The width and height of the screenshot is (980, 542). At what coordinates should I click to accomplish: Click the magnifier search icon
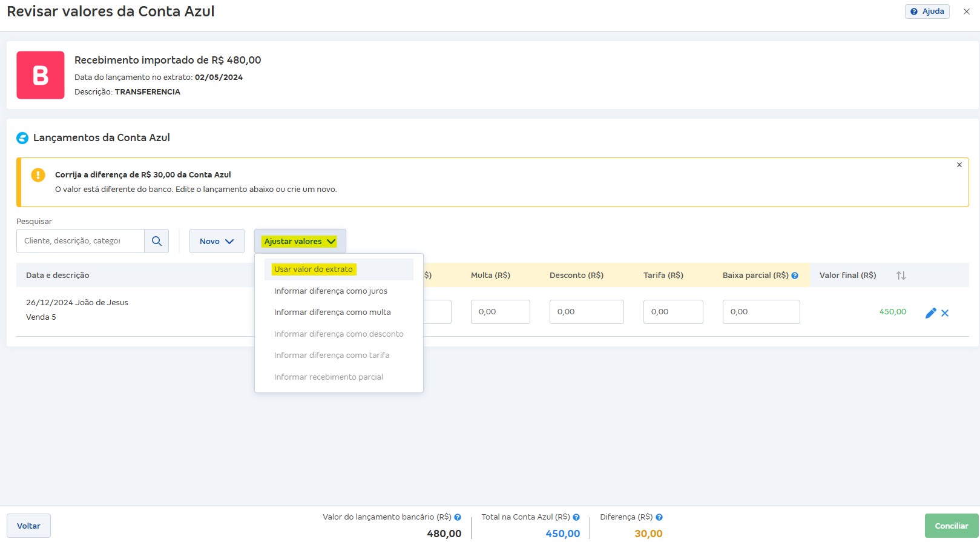click(157, 241)
